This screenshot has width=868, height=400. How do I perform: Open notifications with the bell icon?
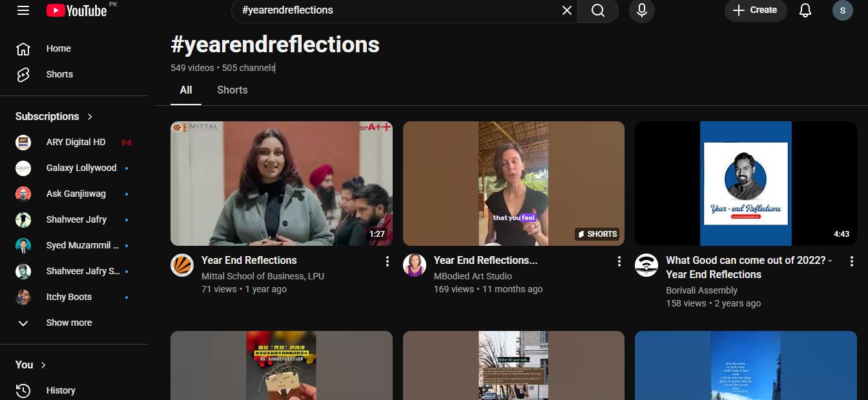(805, 10)
